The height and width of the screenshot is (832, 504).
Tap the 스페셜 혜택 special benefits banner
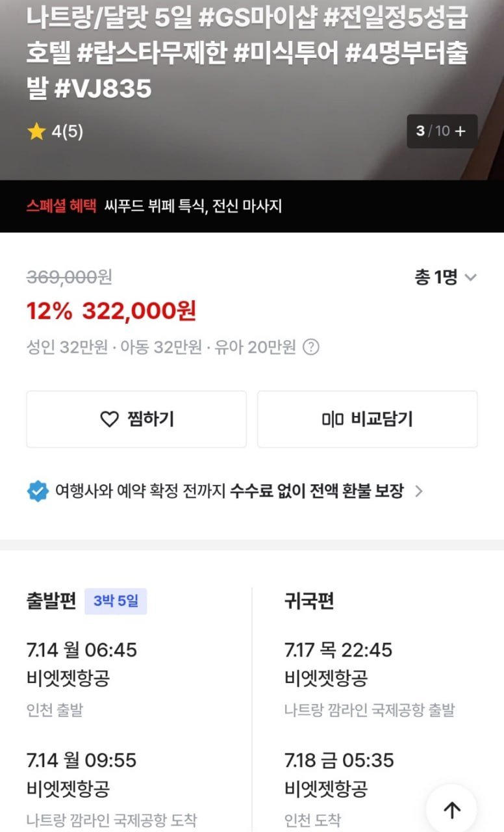[154, 206]
